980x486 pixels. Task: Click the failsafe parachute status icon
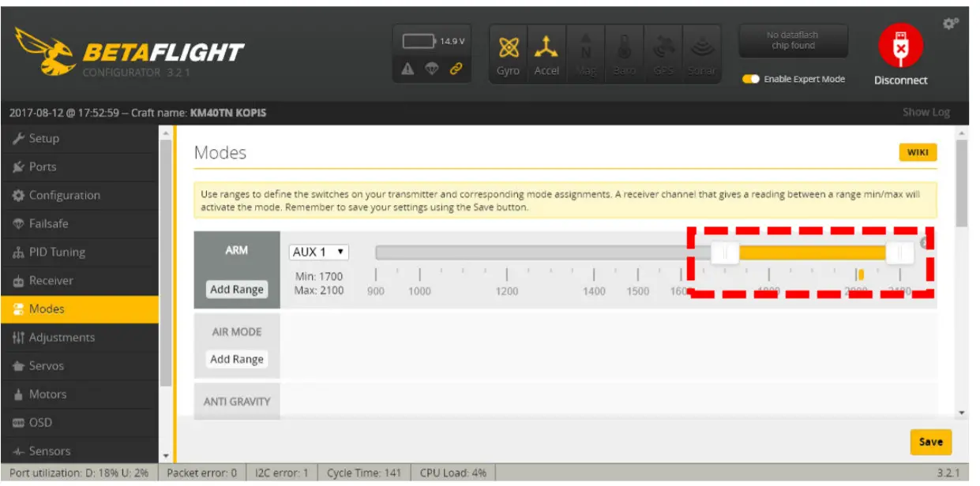[432, 69]
